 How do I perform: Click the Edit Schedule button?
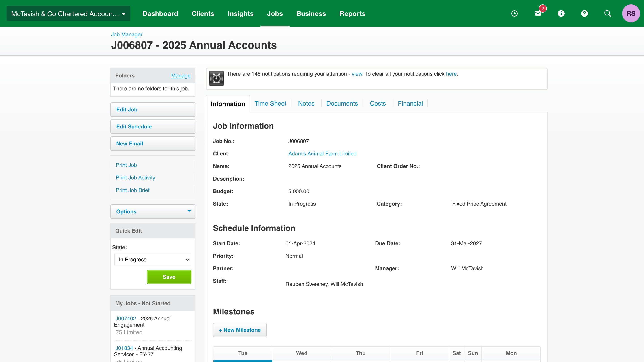[153, 127]
